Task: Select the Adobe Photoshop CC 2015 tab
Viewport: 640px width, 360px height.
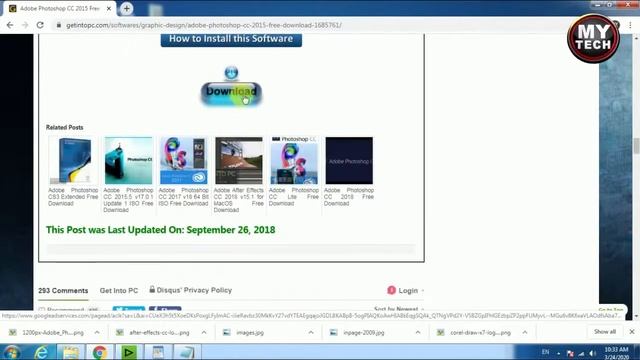Action: coord(60,8)
